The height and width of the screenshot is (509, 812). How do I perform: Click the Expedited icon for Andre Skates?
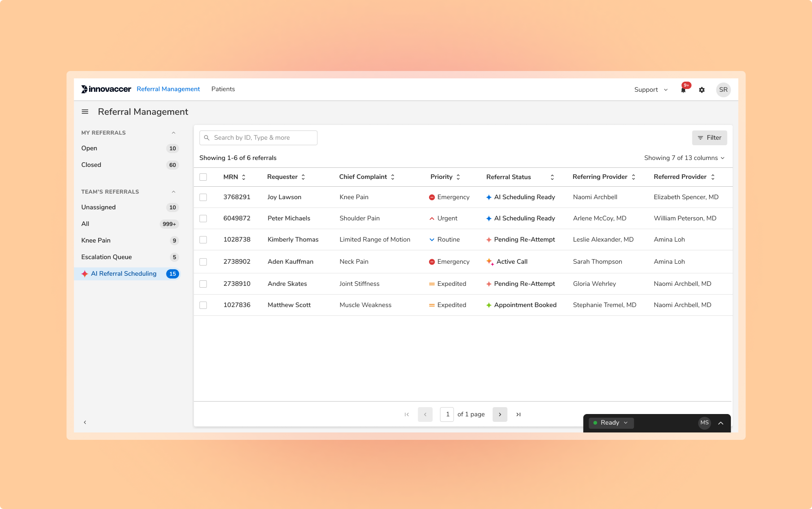click(x=432, y=284)
